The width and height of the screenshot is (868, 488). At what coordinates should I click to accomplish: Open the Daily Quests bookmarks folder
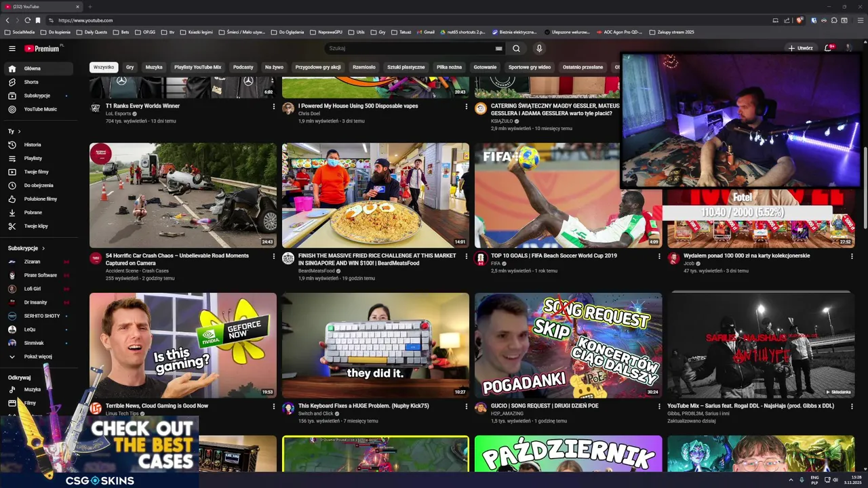click(x=92, y=32)
